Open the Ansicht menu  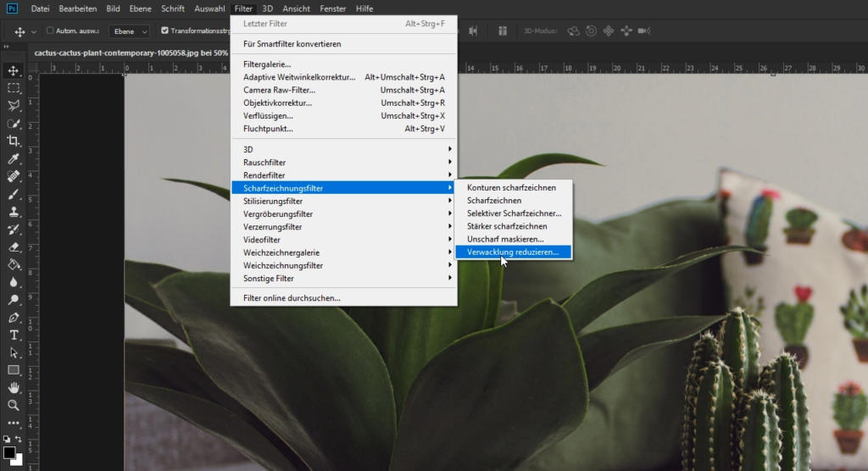pyautogui.click(x=296, y=8)
